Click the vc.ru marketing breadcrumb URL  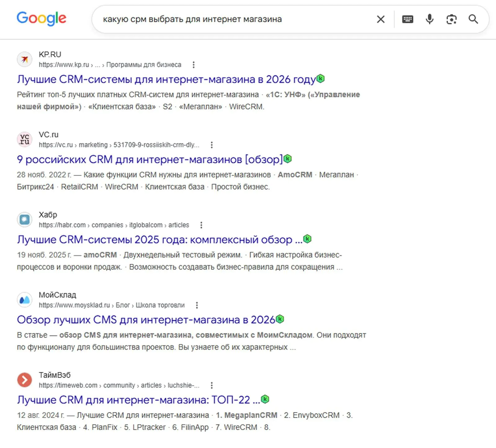click(119, 145)
